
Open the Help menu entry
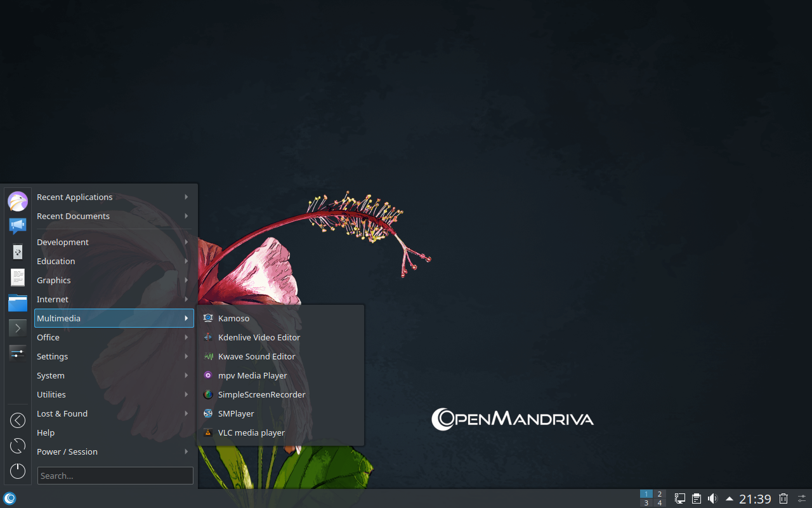tap(46, 432)
